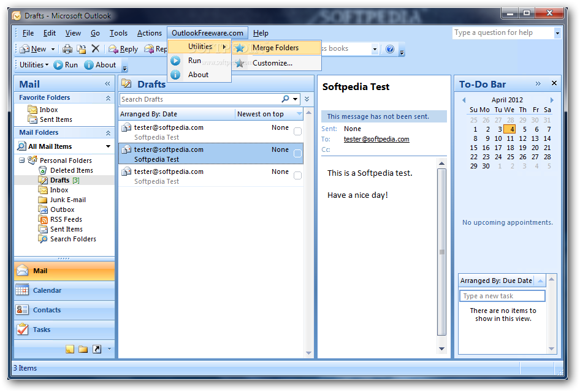The image size is (580, 392).
Task: Open the search options dropdown arrow
Action: [x=295, y=99]
